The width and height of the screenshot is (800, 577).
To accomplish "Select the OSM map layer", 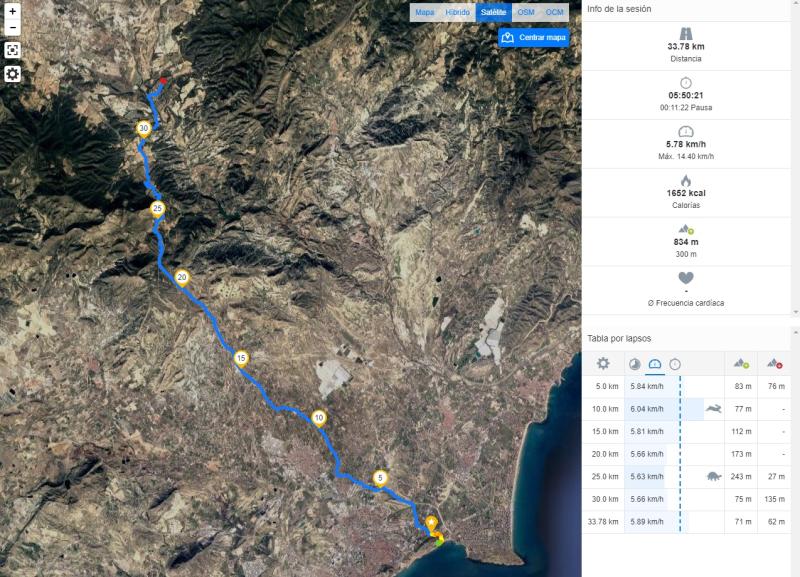I will [x=526, y=12].
